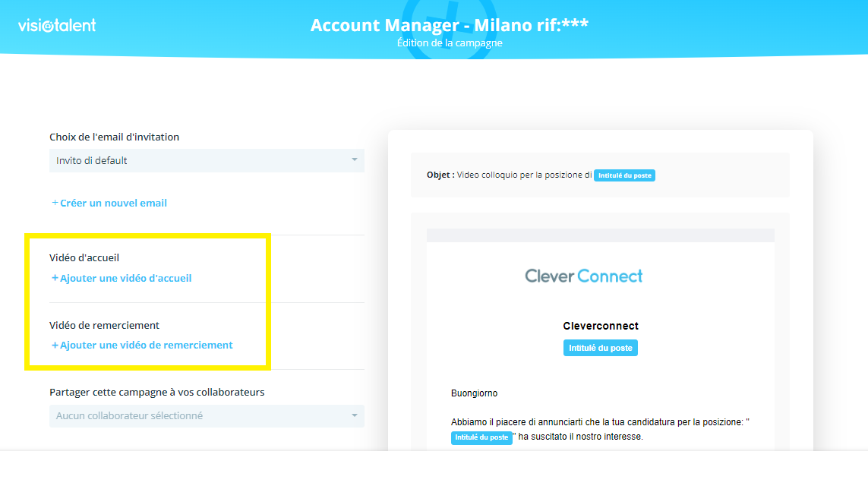The image size is (868, 486).
Task: Click plus icon before Ajouter une vidéo d'accueil
Action: [x=55, y=278]
